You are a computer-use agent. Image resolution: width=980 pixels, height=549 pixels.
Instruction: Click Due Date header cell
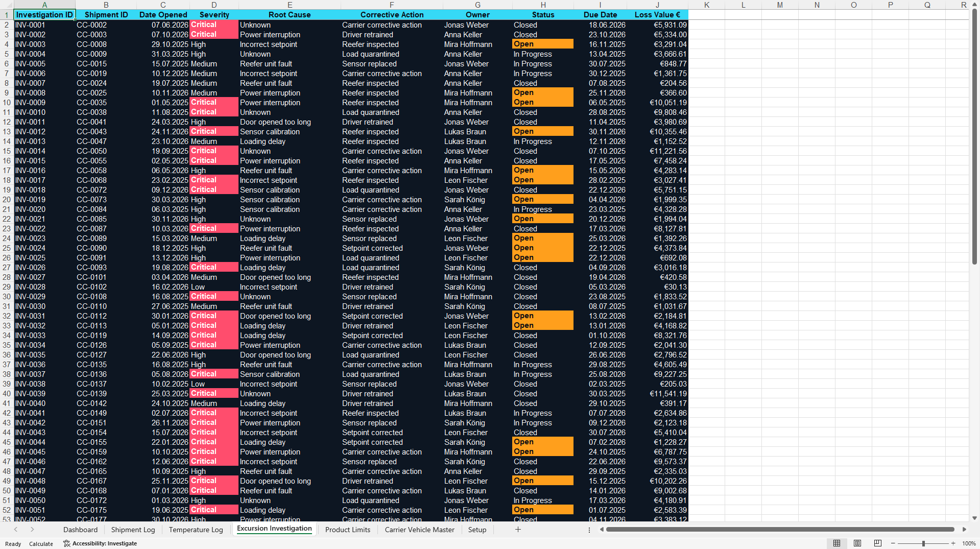click(x=600, y=15)
